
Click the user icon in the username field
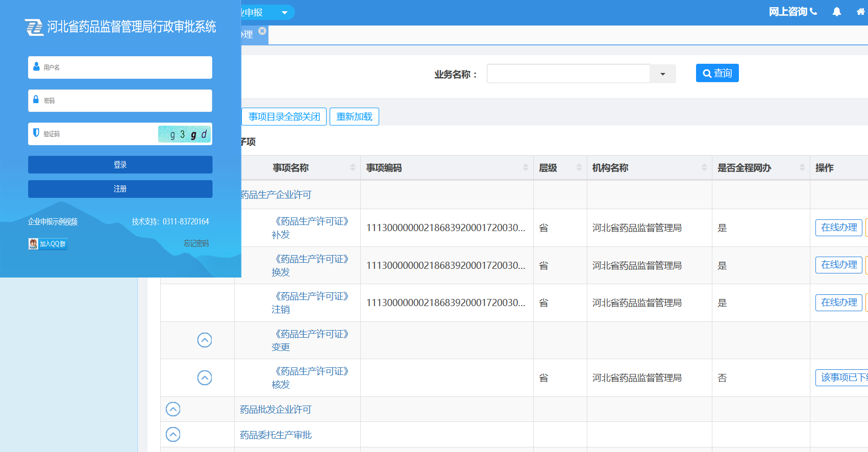pos(36,67)
